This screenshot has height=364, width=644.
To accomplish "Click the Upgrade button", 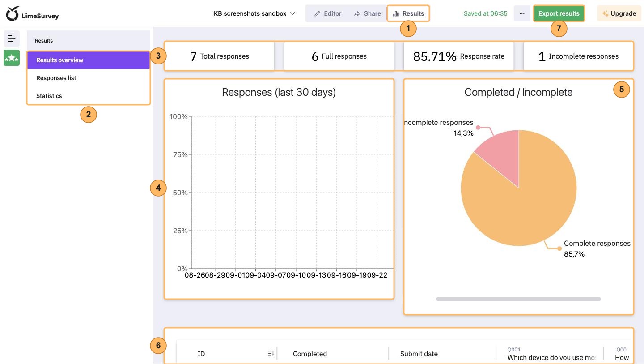I will 619,13.
